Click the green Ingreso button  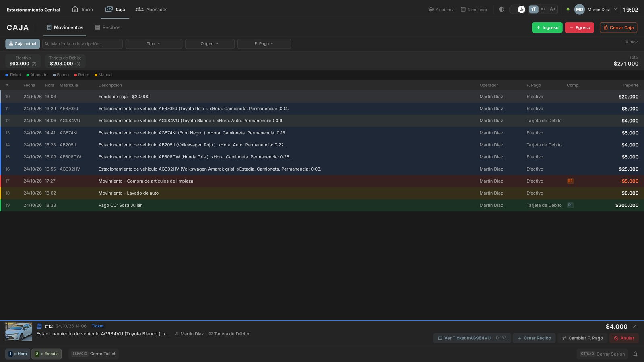[547, 27]
